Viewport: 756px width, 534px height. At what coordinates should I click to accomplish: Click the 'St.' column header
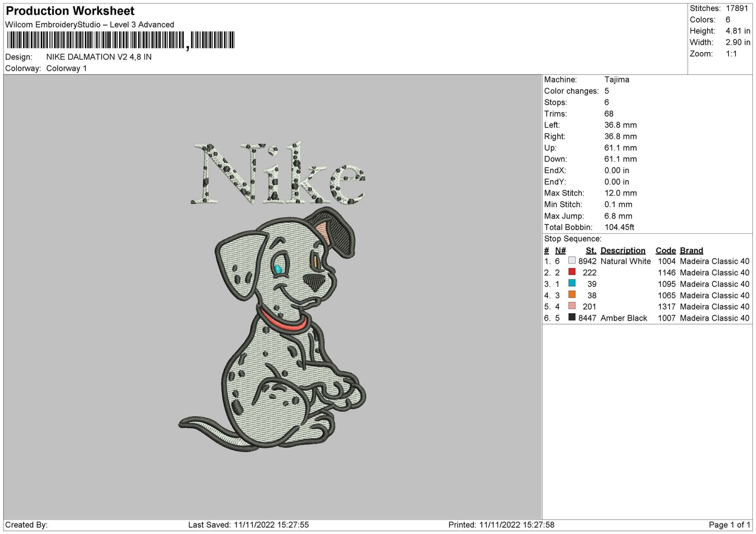pos(591,251)
